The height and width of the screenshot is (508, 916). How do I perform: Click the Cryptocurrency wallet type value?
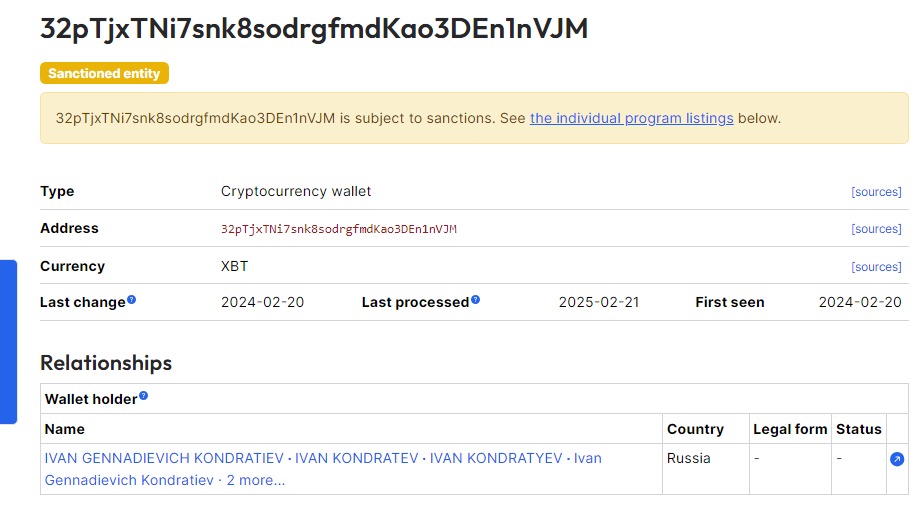tap(296, 192)
